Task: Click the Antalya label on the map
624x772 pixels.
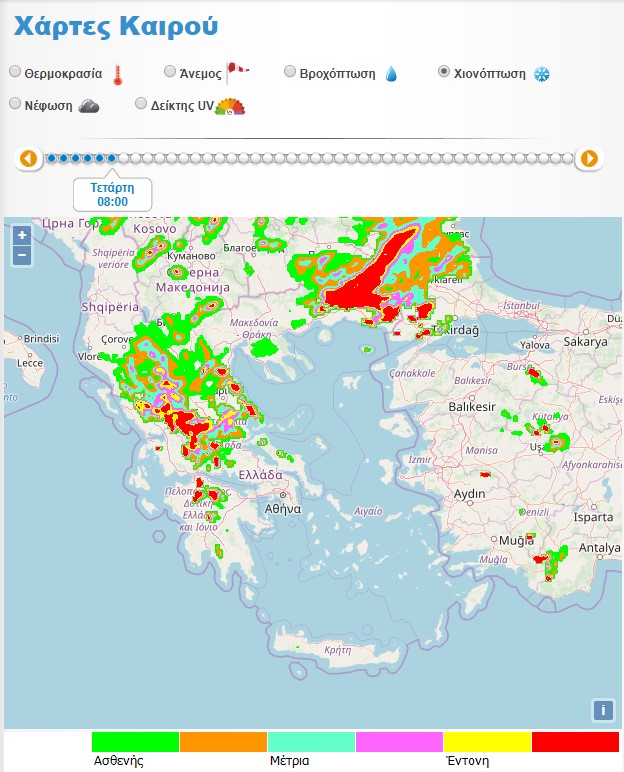Action: click(x=599, y=547)
